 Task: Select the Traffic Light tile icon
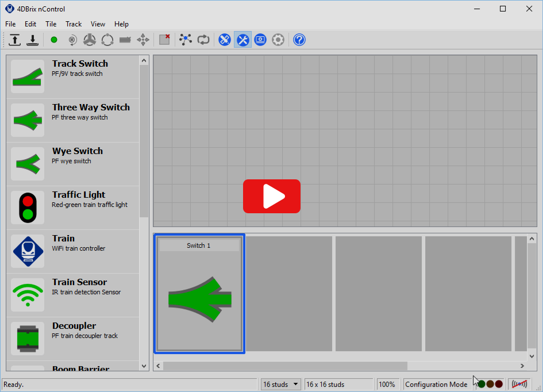pos(28,207)
